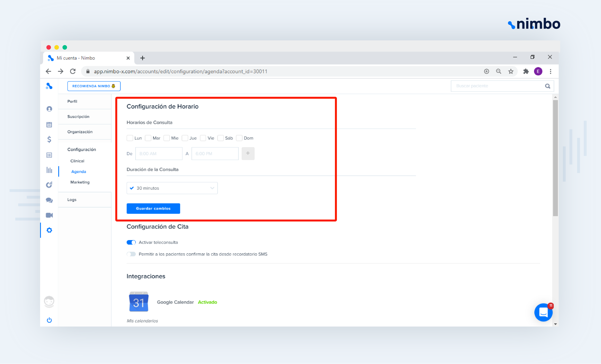Check the Sáb day checkbox
601x364 pixels.
click(x=220, y=138)
